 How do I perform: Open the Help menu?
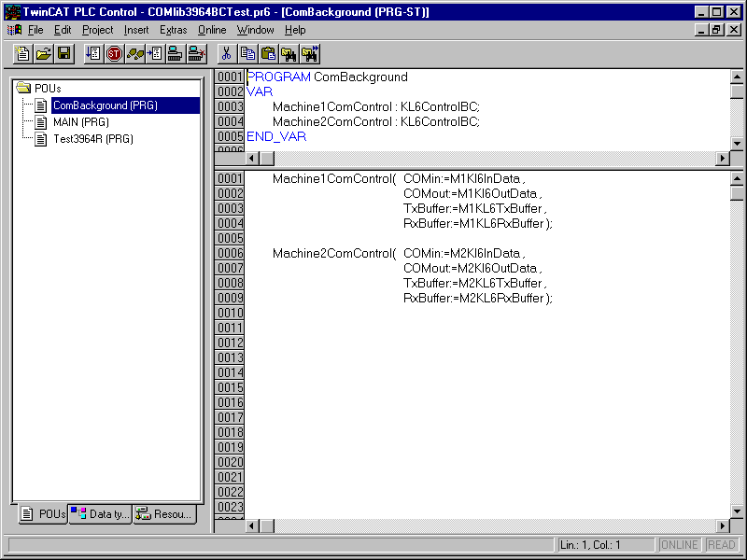(295, 30)
